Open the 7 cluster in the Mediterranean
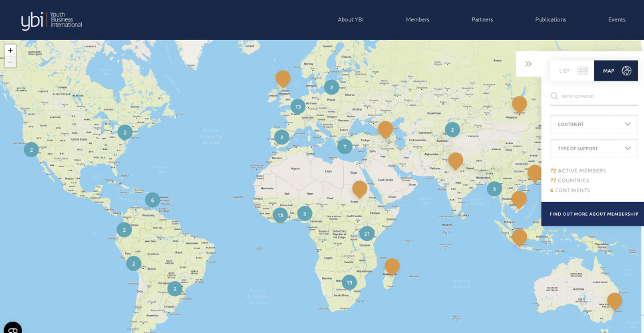This screenshot has height=333, width=644. [345, 146]
